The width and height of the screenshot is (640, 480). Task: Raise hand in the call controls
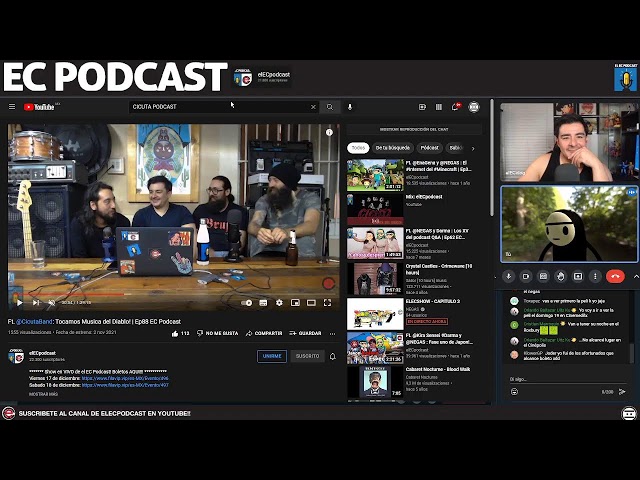point(561,276)
